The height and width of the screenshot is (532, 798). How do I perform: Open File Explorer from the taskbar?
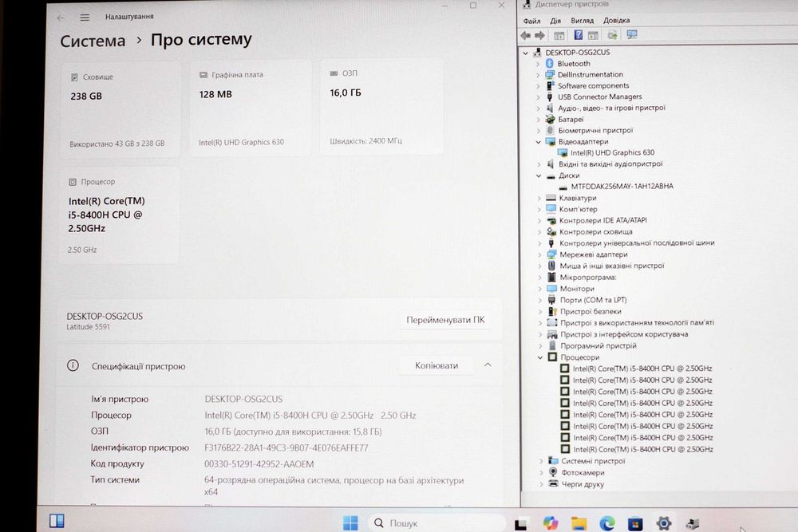coord(579,523)
